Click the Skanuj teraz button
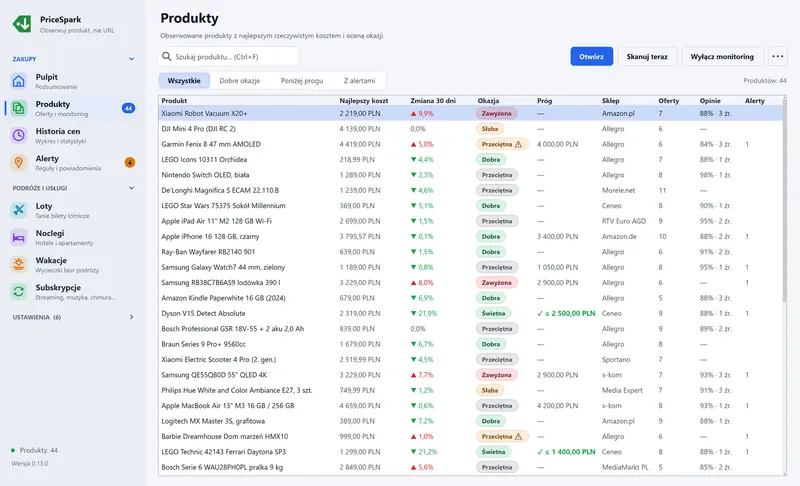Screen dimensions: 800x486 point(647,56)
